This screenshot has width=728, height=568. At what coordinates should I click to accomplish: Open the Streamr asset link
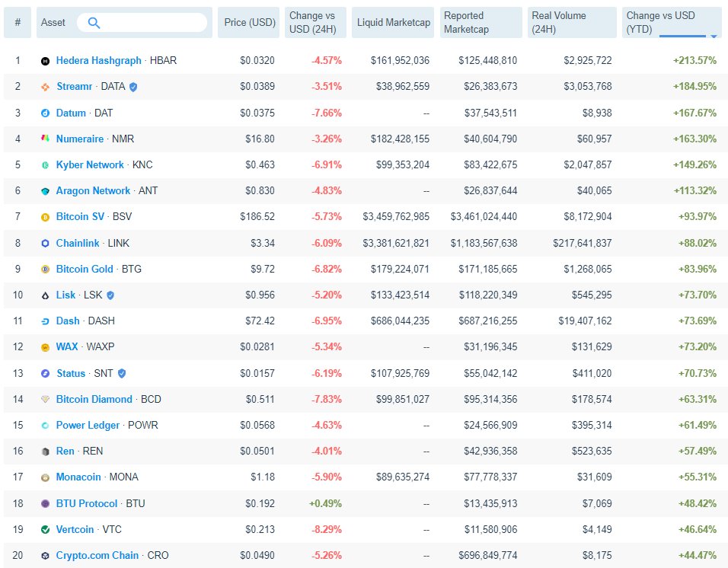pyautogui.click(x=75, y=86)
